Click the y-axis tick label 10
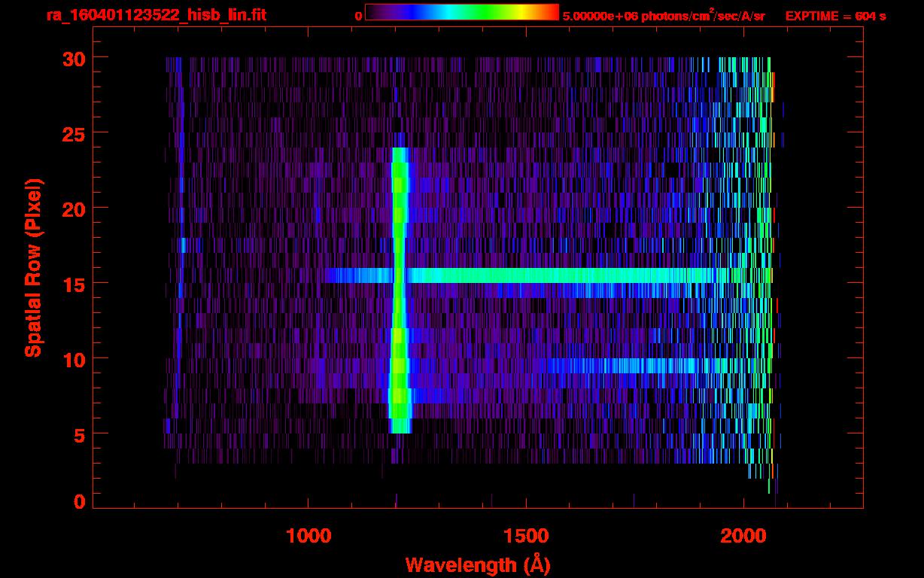 click(73, 359)
